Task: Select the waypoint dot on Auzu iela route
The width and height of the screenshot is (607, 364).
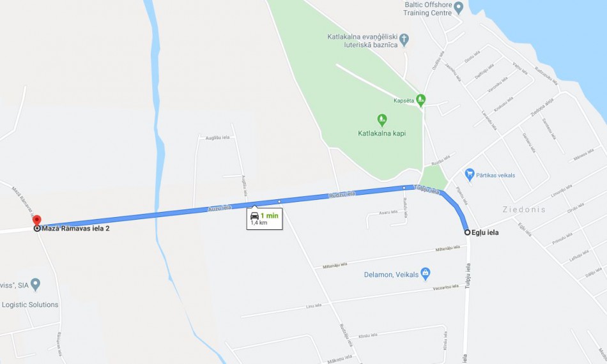Action: pos(279,202)
